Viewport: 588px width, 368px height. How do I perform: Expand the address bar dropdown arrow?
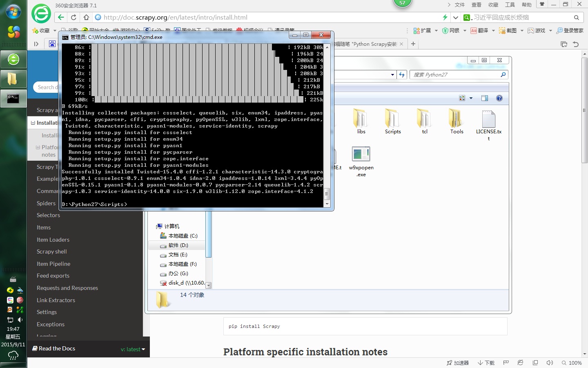[x=456, y=18]
